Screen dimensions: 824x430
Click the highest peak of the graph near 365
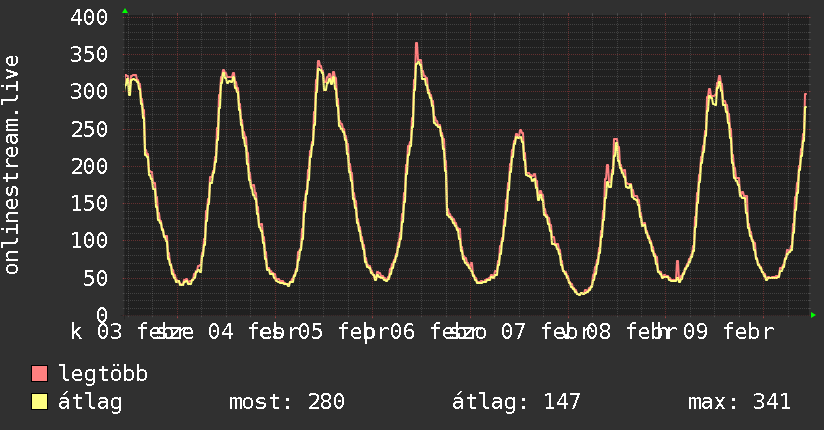click(417, 44)
